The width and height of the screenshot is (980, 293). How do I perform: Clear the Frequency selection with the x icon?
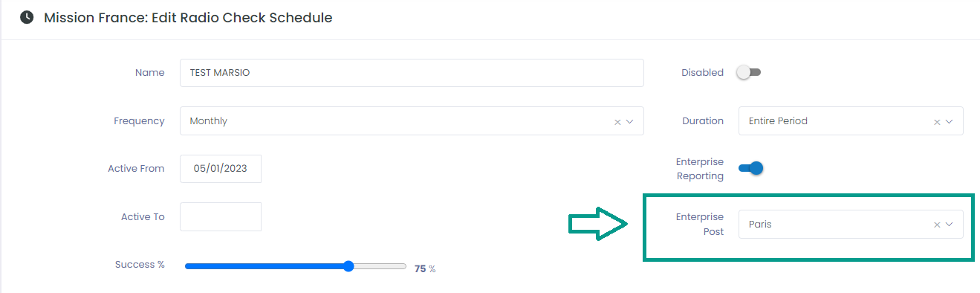617,122
